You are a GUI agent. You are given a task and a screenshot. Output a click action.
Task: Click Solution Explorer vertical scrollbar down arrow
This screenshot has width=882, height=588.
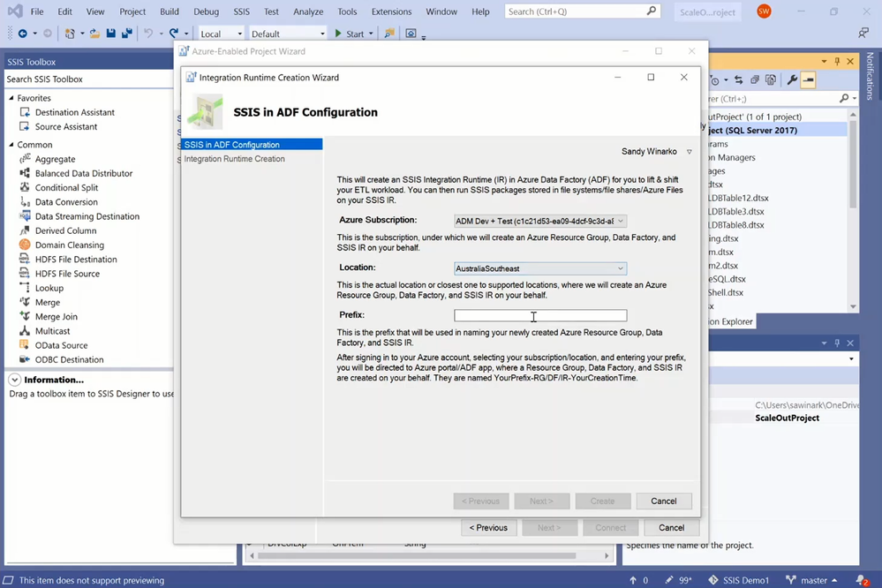click(853, 306)
